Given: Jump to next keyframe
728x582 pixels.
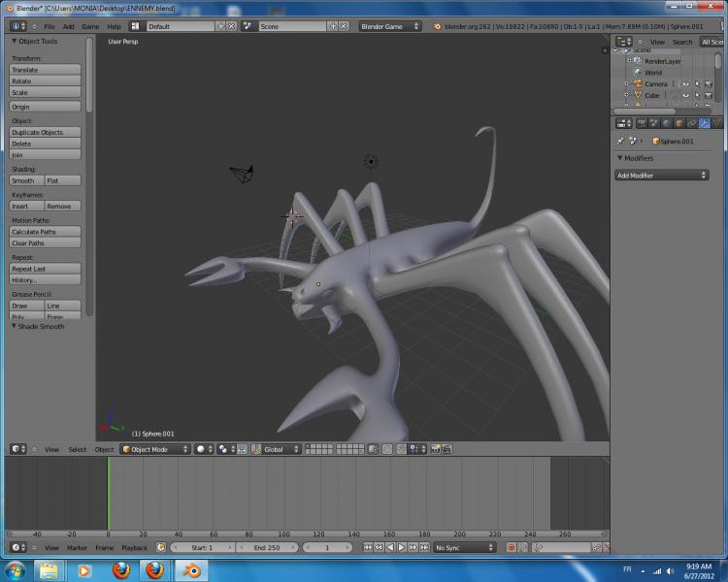Looking at the screenshot, I should tap(413, 548).
